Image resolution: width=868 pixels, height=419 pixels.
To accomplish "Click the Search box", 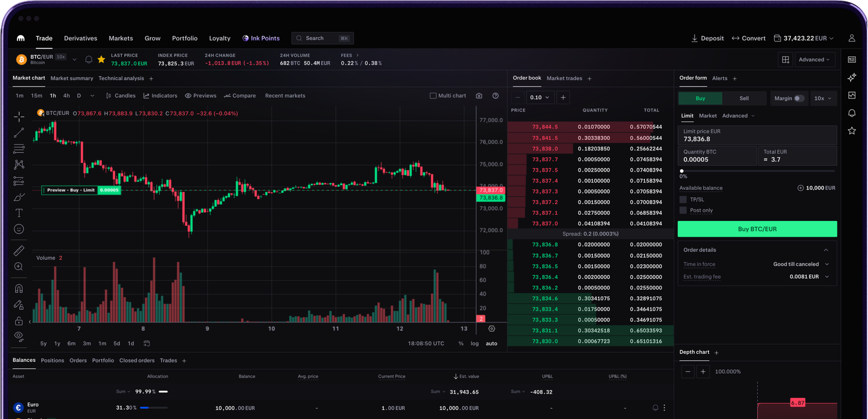I will pos(323,38).
